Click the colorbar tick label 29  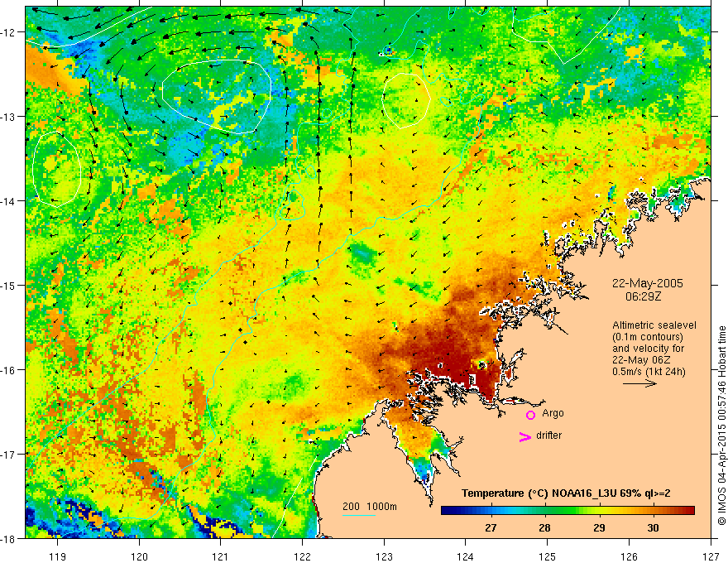click(599, 527)
